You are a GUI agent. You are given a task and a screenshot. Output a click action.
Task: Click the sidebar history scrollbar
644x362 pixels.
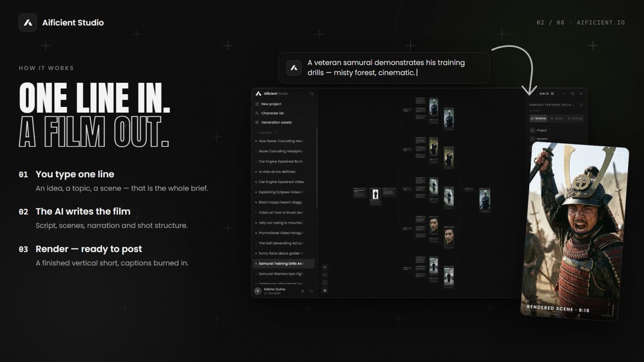317,167
